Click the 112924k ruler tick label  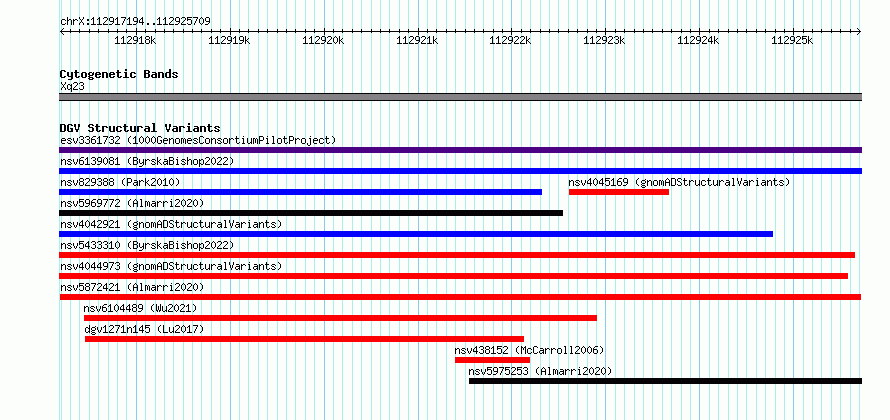[x=698, y=40]
